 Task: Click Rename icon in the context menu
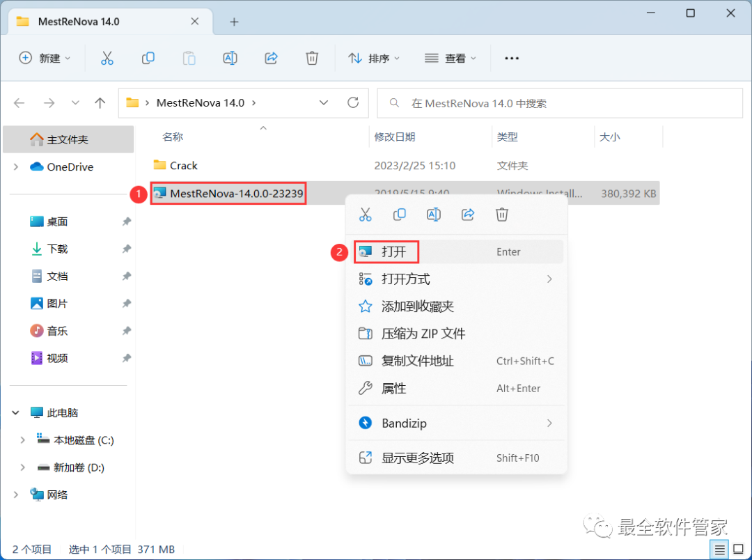pyautogui.click(x=434, y=215)
